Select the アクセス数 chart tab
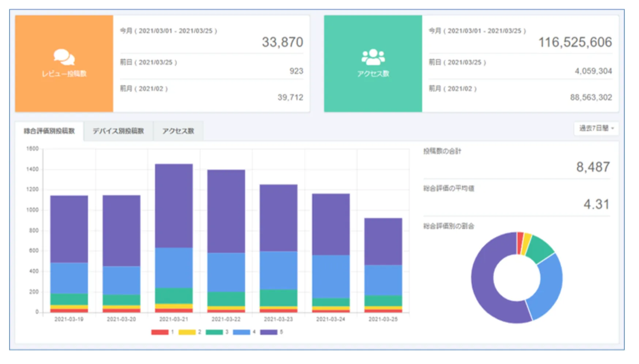Viewport: 639px width, 364px height. (178, 131)
